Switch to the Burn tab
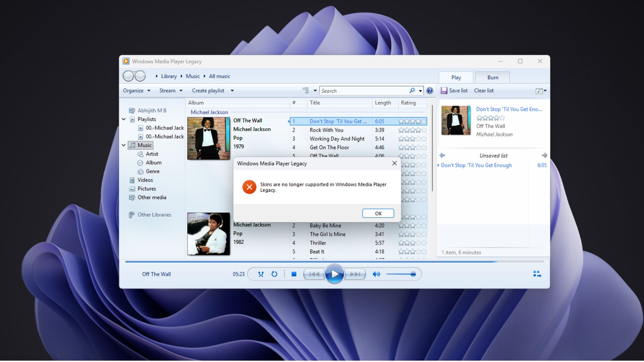644x362 pixels. [x=492, y=77]
